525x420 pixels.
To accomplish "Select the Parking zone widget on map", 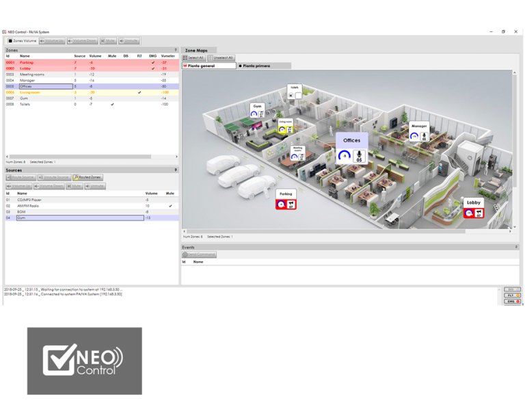I will coord(286,200).
